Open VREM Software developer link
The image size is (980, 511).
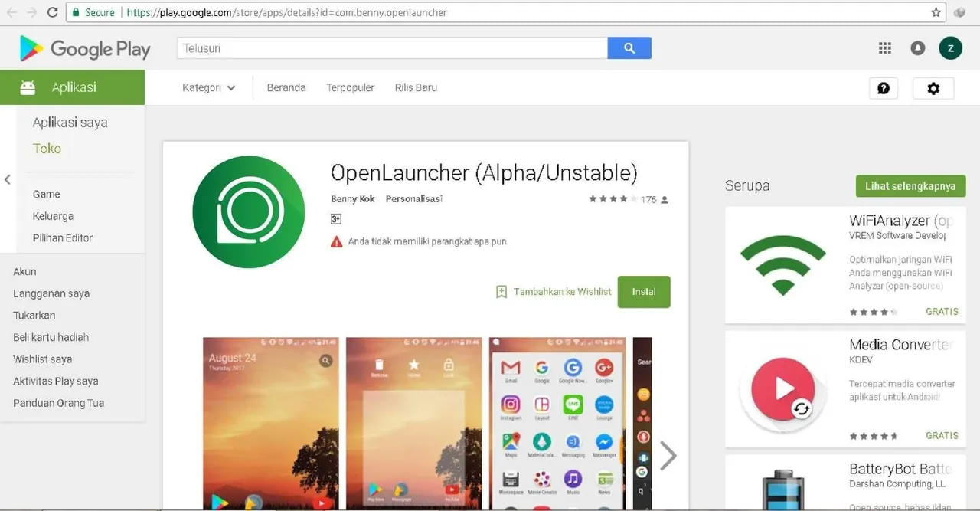tap(897, 236)
